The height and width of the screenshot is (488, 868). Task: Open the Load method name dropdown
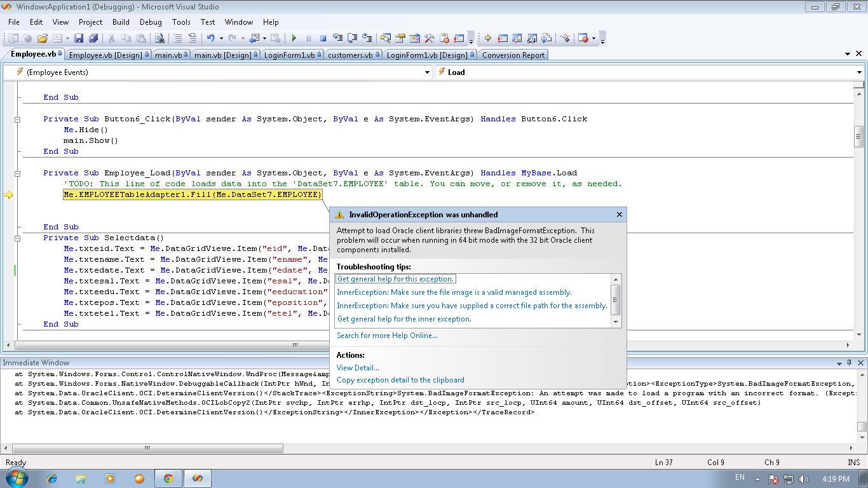[x=859, y=72]
